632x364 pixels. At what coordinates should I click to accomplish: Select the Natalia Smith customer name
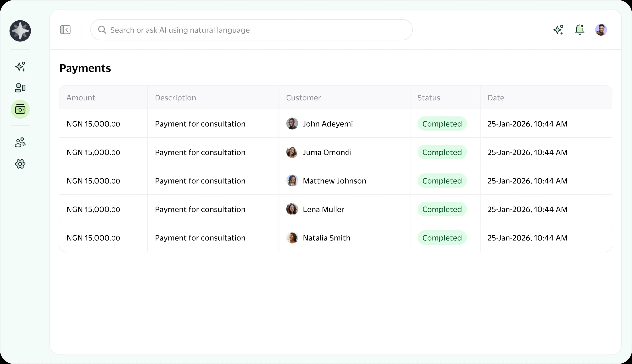pos(327,238)
